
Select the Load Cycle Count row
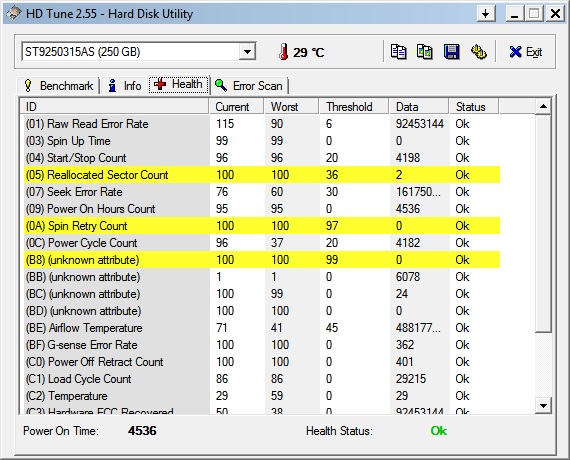(262, 379)
